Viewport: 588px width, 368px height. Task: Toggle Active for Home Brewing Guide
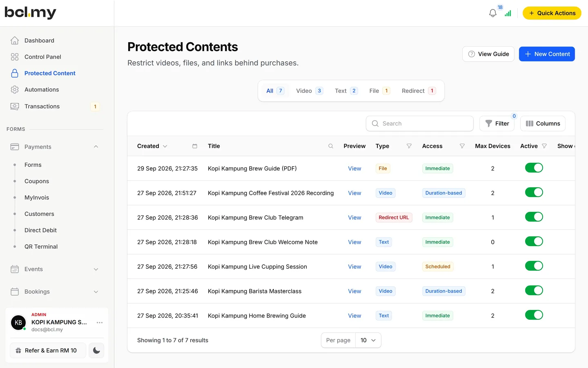click(534, 315)
